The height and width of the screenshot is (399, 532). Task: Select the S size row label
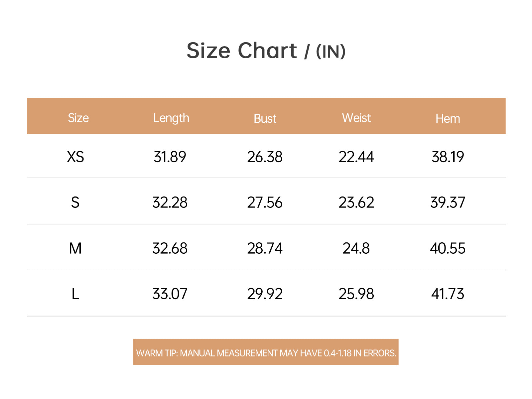(x=75, y=202)
